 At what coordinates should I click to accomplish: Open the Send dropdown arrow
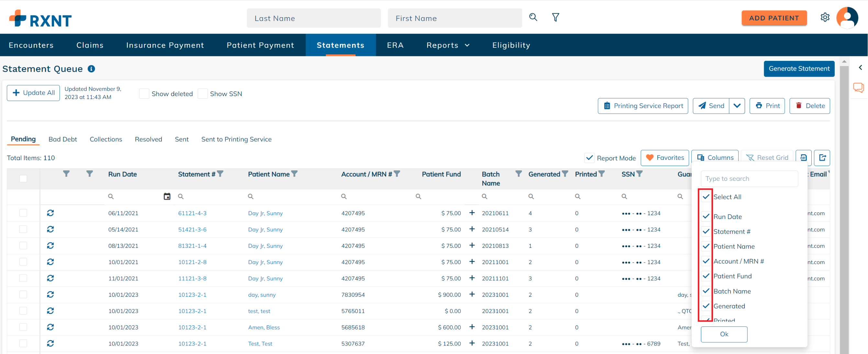tap(737, 106)
